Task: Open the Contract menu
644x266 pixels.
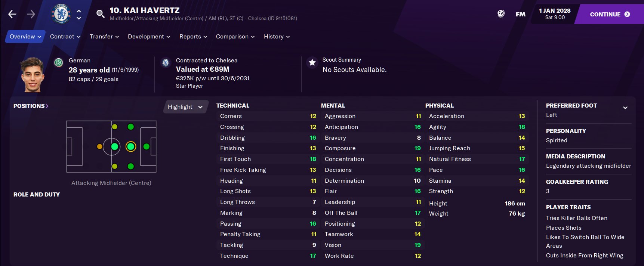Action: 65,37
